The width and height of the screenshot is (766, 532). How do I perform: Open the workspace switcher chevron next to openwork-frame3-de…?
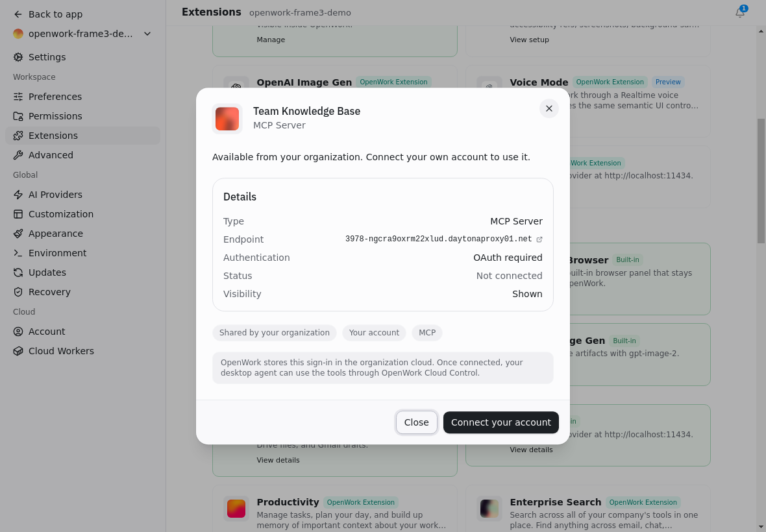click(x=147, y=34)
